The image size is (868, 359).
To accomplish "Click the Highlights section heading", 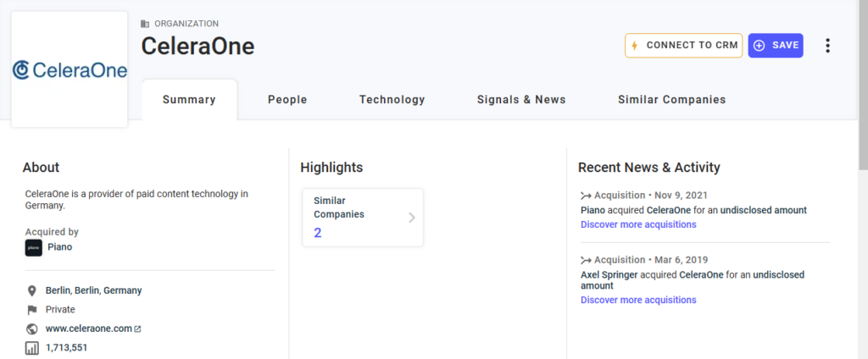I will click(x=331, y=168).
